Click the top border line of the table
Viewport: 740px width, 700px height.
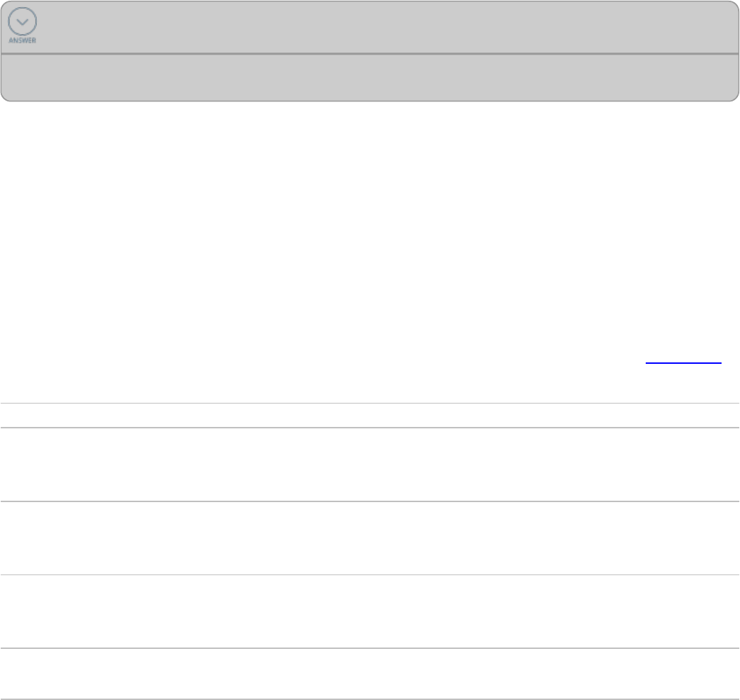(369, 404)
